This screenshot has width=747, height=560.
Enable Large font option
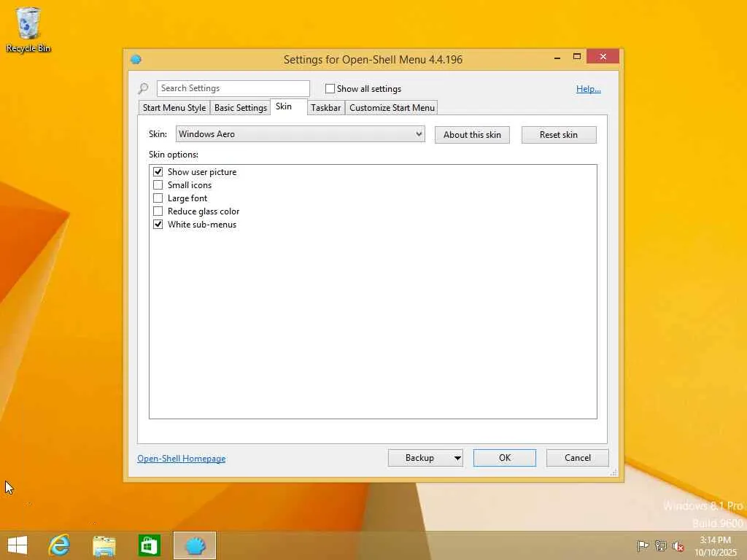[158, 198]
